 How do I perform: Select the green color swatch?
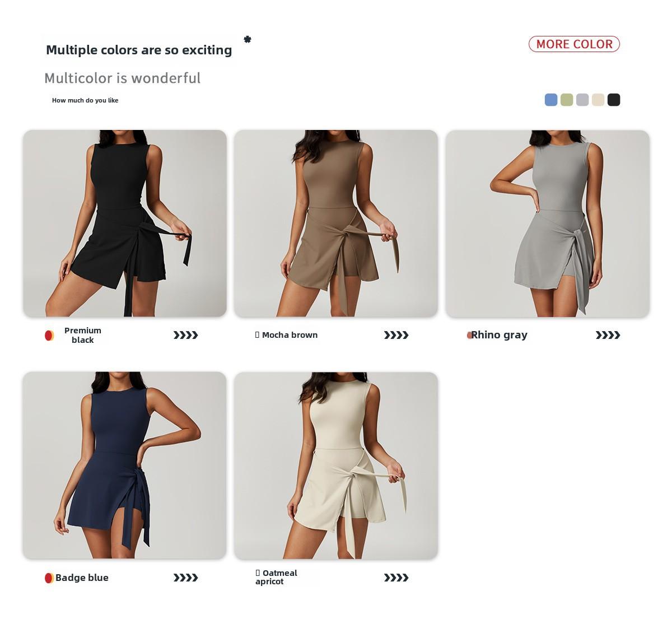tap(567, 100)
